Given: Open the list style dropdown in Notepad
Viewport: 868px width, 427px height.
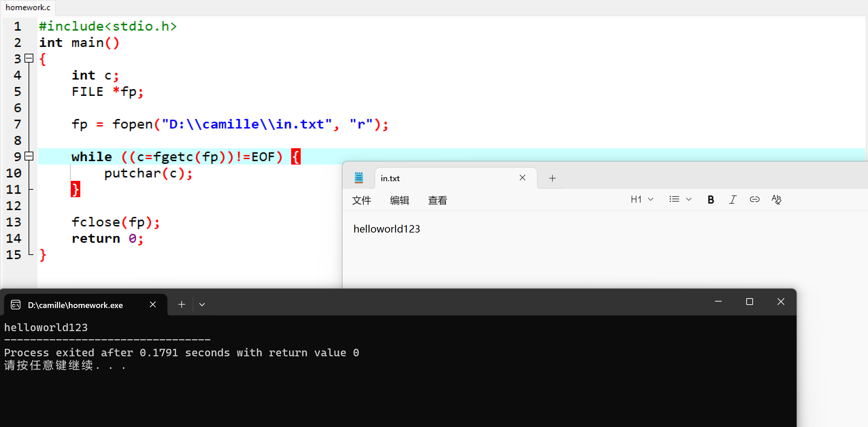Looking at the screenshot, I should coord(680,200).
